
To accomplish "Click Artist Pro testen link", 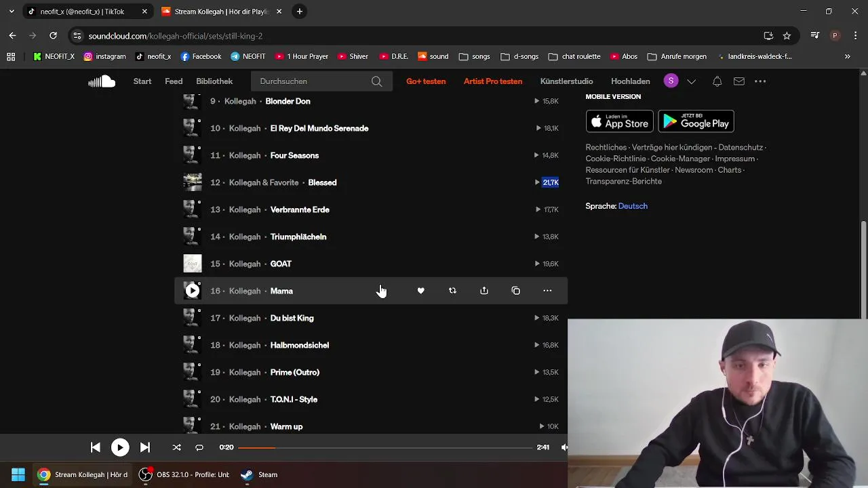I will coord(493,81).
